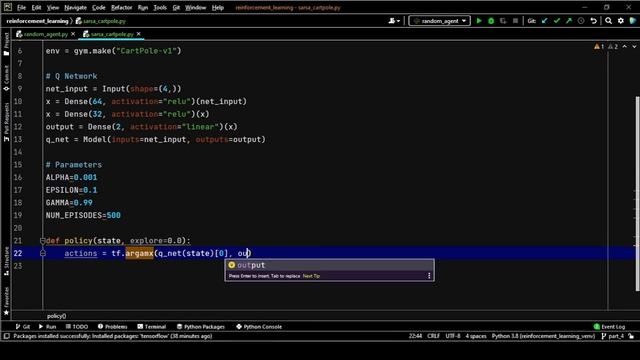Open completion popup three-dots options
Viewport: 640px width, 360px height.
point(429,276)
